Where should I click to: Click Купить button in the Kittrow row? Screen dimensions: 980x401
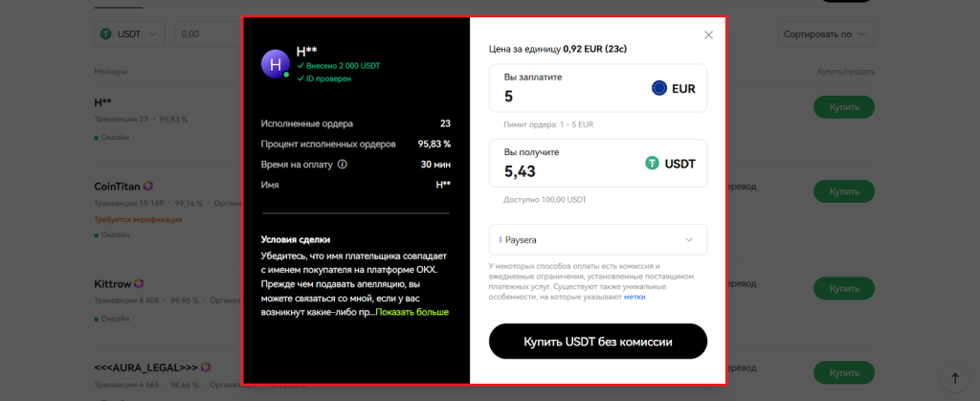(844, 287)
